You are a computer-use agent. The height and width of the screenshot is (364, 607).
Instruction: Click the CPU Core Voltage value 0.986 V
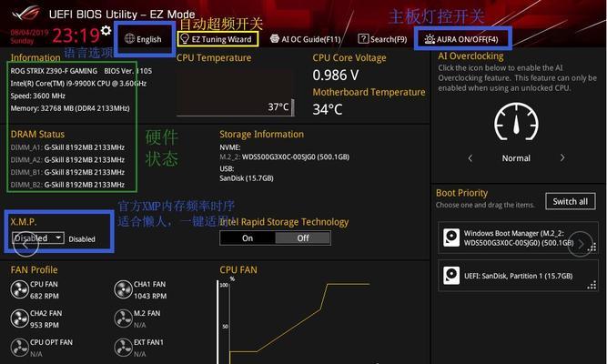click(x=336, y=76)
